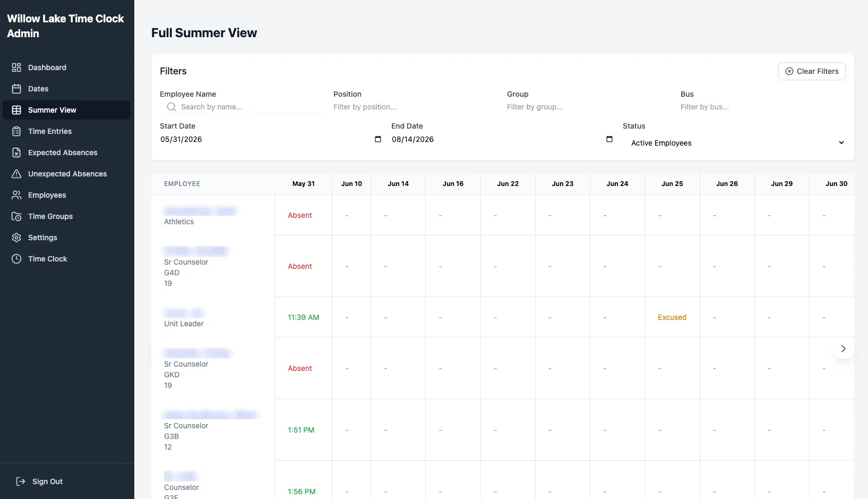Click the search magnifier icon in Employee Name
Screen dimensions: 868x499
(x=171, y=107)
